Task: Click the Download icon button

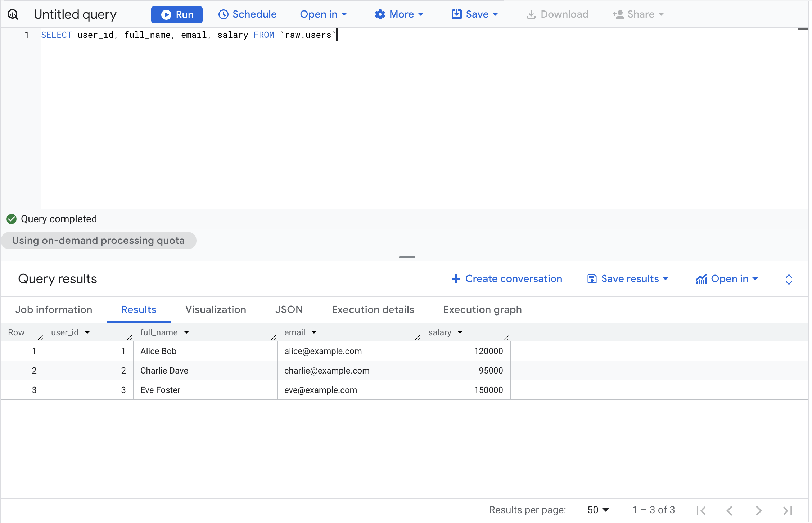Action: 557,14
